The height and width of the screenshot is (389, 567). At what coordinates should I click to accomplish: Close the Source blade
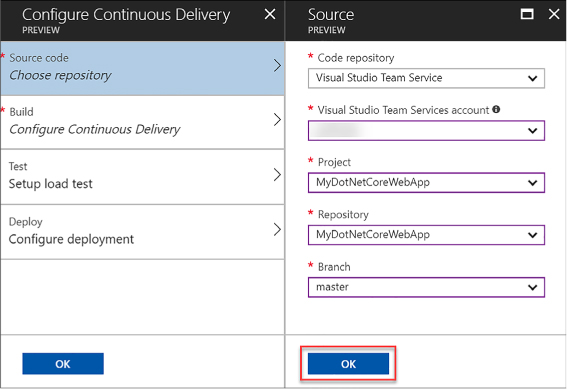click(x=554, y=14)
